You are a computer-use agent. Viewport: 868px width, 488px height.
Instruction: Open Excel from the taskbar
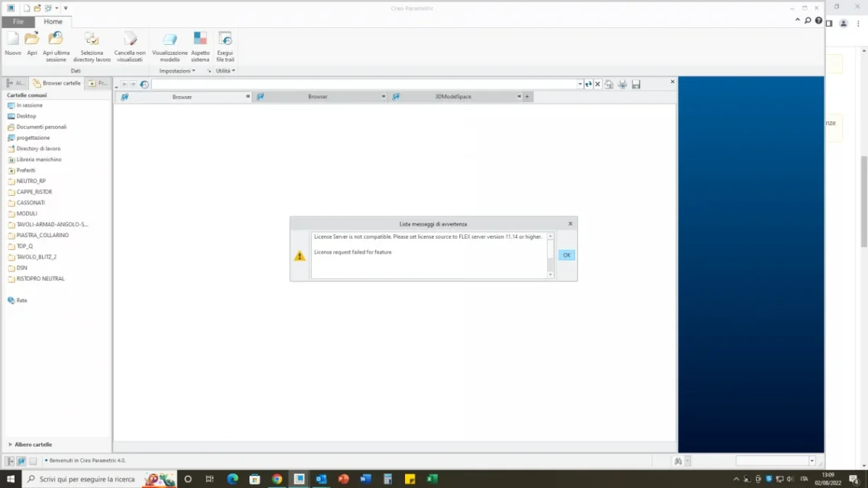(x=431, y=479)
